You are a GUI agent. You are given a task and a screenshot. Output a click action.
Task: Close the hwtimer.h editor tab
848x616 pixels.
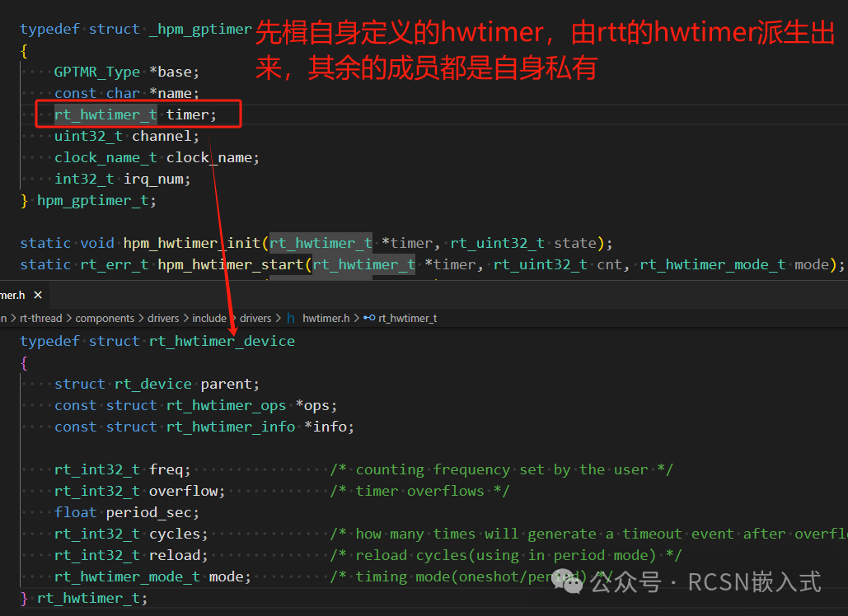pyautogui.click(x=38, y=294)
